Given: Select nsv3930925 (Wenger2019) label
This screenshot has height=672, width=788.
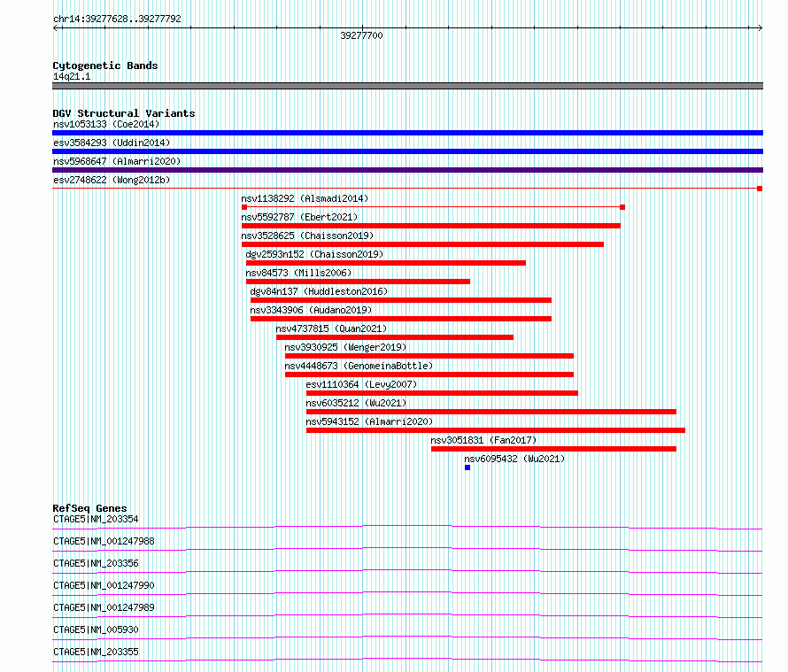Looking at the screenshot, I should point(346,347).
